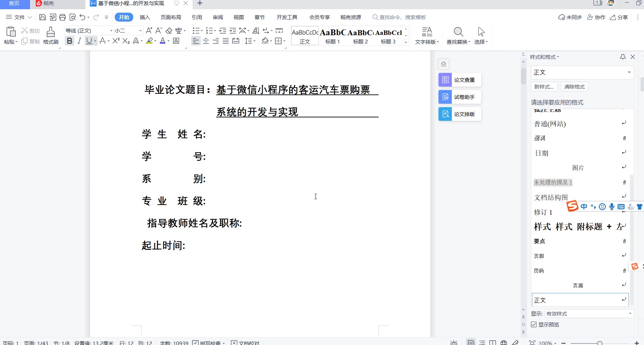Increase paragraph indent

click(233, 31)
